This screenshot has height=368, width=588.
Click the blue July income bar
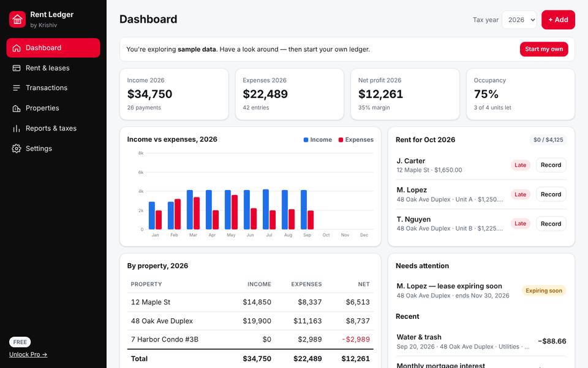(x=265, y=209)
